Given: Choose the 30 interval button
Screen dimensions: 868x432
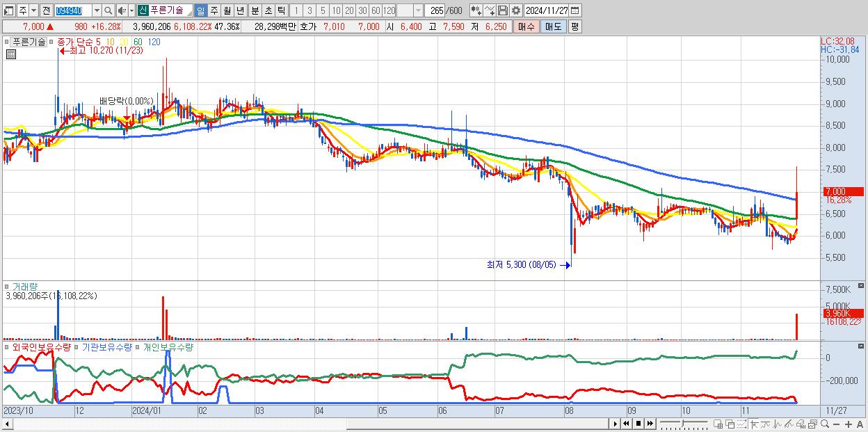Looking at the screenshot, I should point(362,10).
